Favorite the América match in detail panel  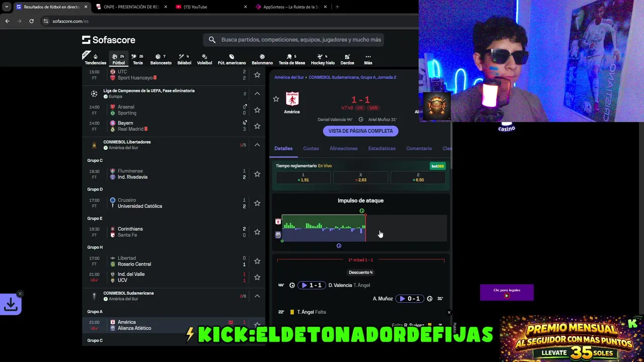pos(276,99)
